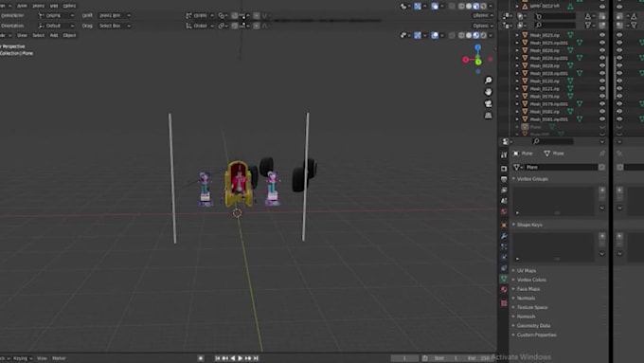Image resolution: width=644 pixels, height=363 pixels.
Task: Hide the Mesh_0581.mp001 object with eye icon
Action: (602, 119)
